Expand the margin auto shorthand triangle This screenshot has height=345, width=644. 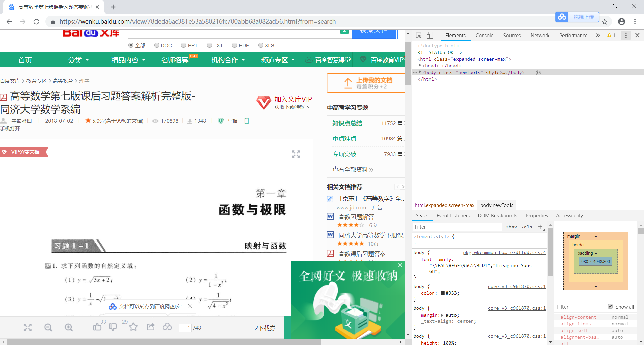coord(442,315)
